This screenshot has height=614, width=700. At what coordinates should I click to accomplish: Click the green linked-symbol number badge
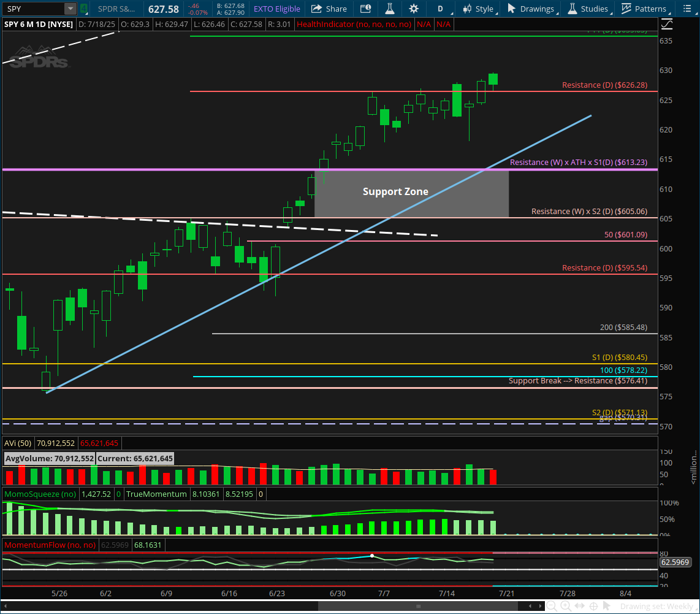coord(84,9)
